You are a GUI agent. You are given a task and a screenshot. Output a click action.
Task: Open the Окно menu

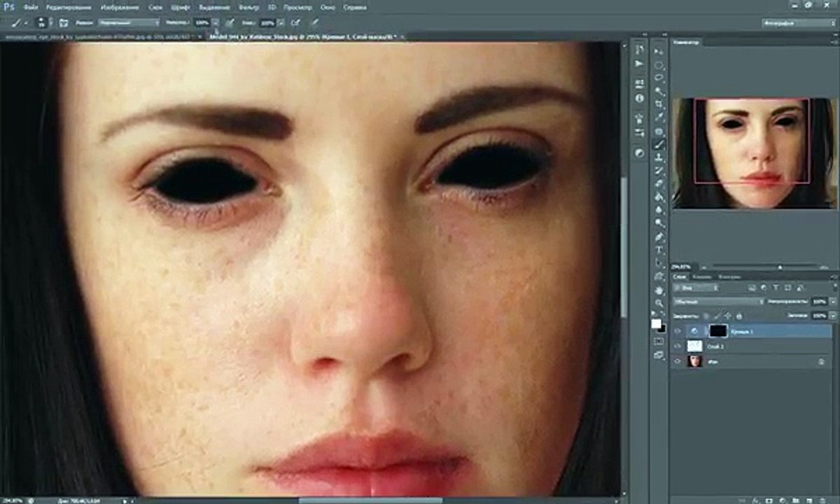[x=328, y=6]
